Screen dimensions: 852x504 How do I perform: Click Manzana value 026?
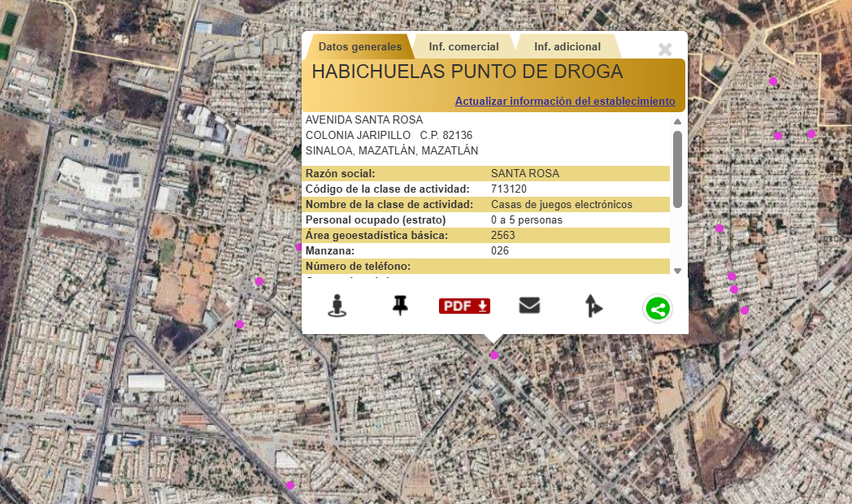pos(500,250)
